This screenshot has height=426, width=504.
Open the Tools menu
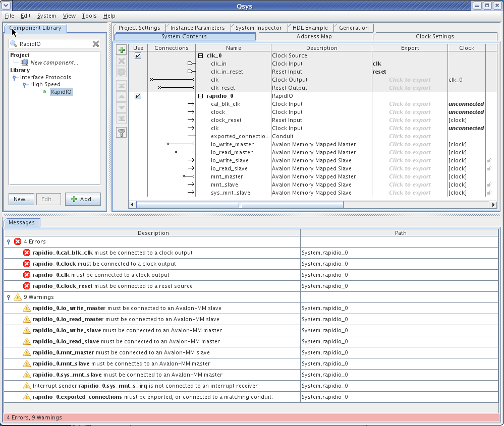(89, 16)
